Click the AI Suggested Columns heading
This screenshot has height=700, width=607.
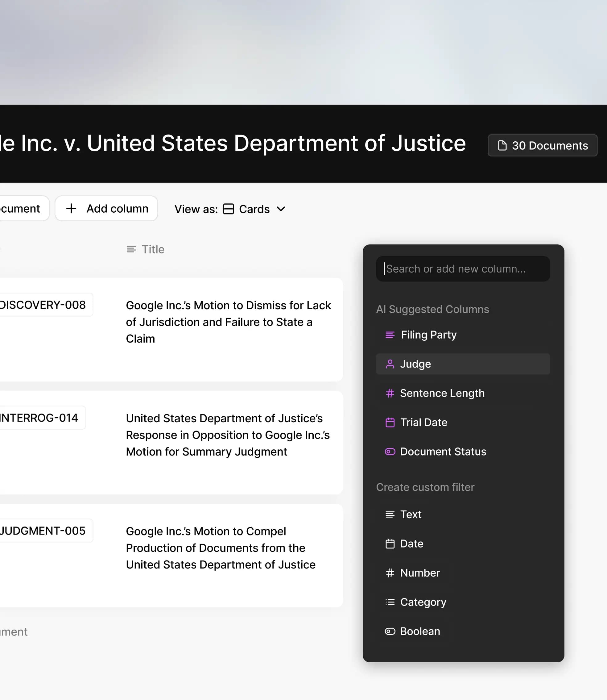[432, 309]
